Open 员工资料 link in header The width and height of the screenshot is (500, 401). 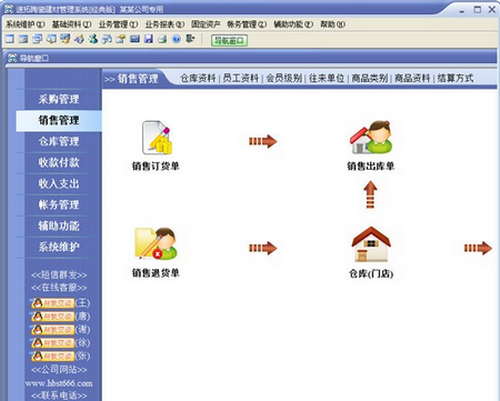241,78
